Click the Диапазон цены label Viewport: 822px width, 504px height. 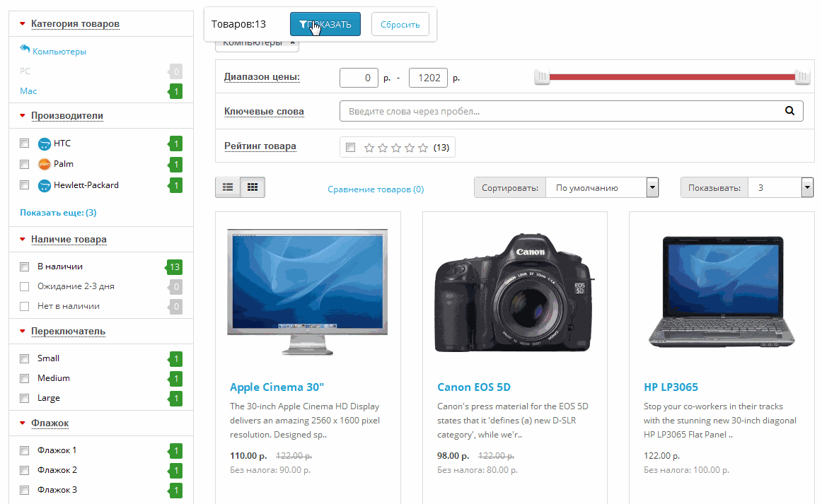(x=262, y=77)
